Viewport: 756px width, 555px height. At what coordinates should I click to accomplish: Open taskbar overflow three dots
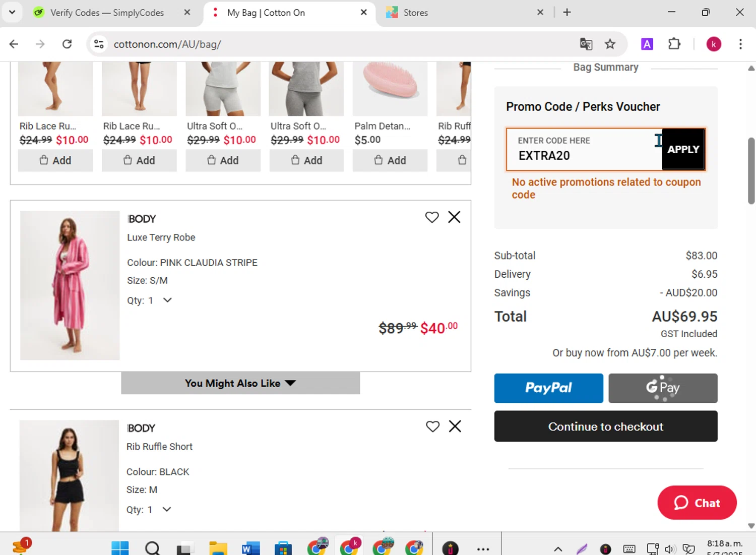point(483,549)
